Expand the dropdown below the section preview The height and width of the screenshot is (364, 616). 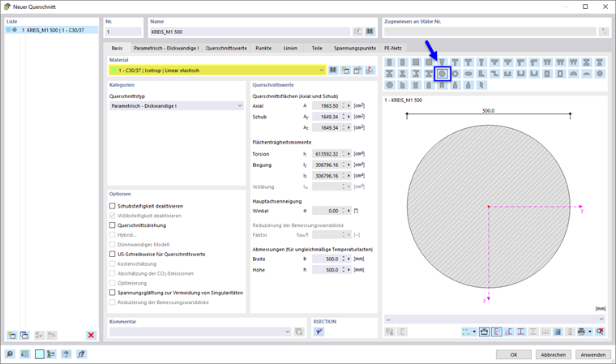pyautogui.click(x=601, y=319)
